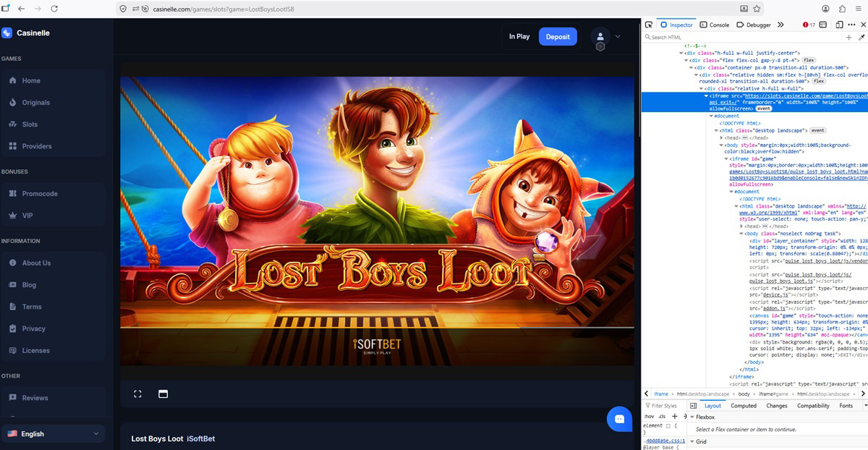Open the iSoftBet provider link
Image resolution: width=868 pixels, height=450 pixels.
(x=200, y=438)
